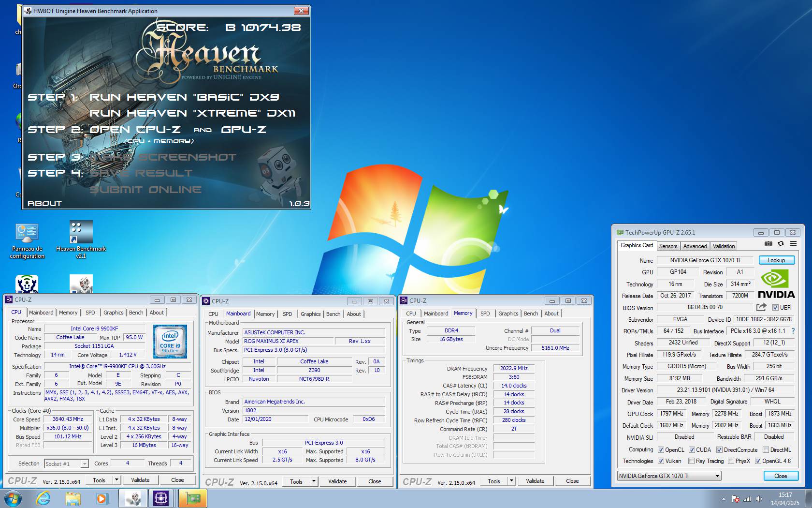The height and width of the screenshot is (508, 812).
Task: Click Close button in GPU-Z
Action: tap(781, 476)
